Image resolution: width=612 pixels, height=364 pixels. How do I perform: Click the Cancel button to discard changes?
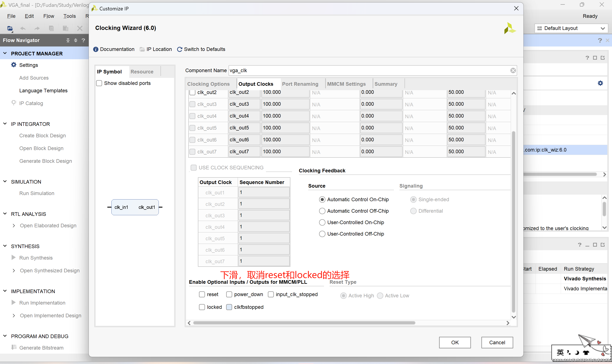point(496,342)
